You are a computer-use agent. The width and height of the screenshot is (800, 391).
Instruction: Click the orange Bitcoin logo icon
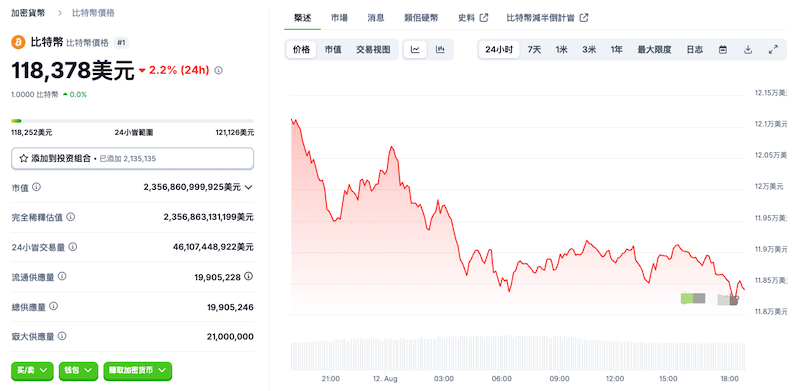[x=18, y=42]
